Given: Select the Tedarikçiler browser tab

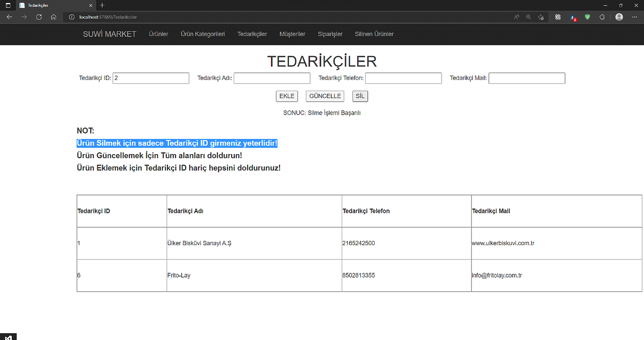Looking at the screenshot, I should pyautogui.click(x=56, y=5).
